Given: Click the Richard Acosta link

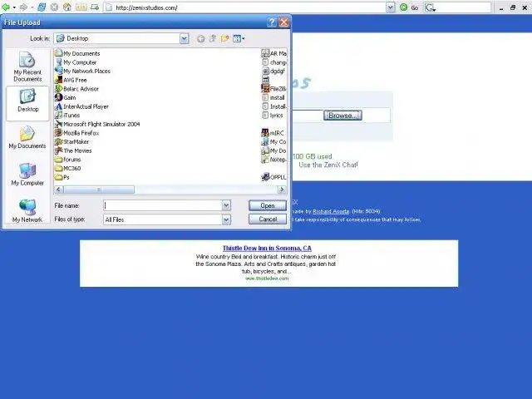Looking at the screenshot, I should tap(331, 211).
